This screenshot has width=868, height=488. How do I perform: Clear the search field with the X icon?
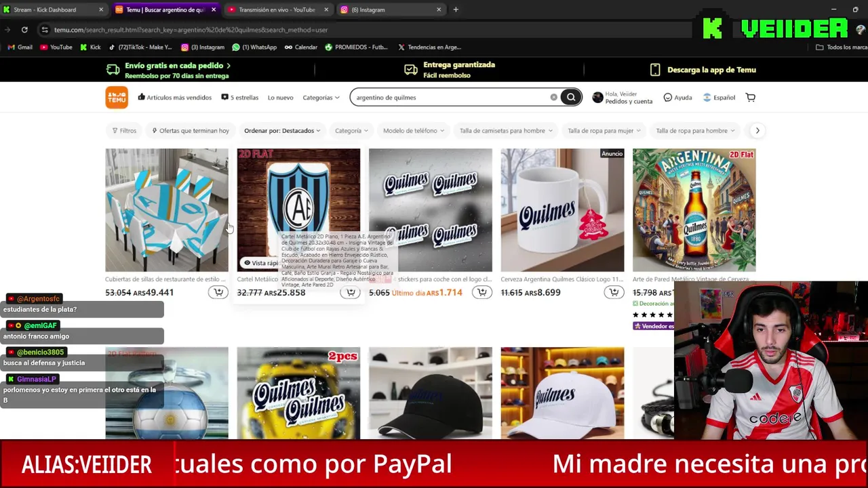pyautogui.click(x=553, y=98)
